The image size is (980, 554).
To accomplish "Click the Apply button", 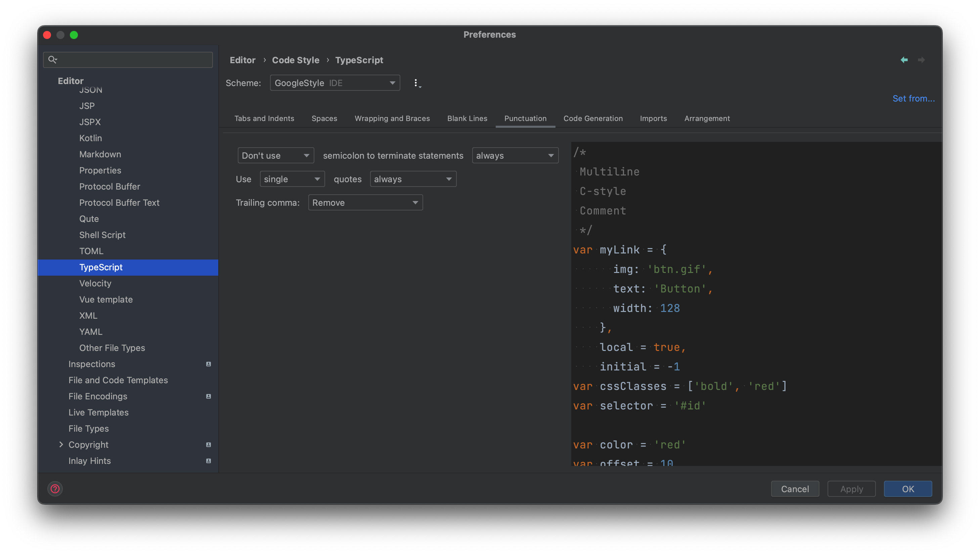I will click(851, 489).
